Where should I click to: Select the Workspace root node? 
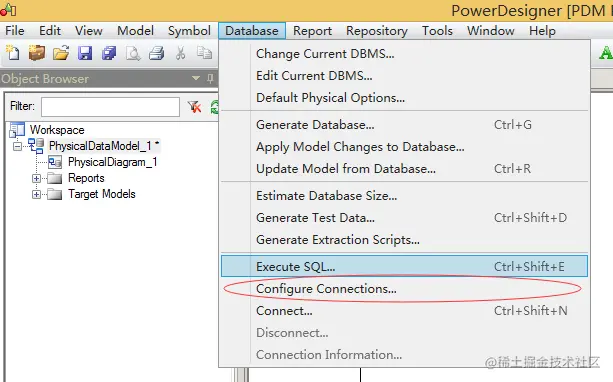57,130
